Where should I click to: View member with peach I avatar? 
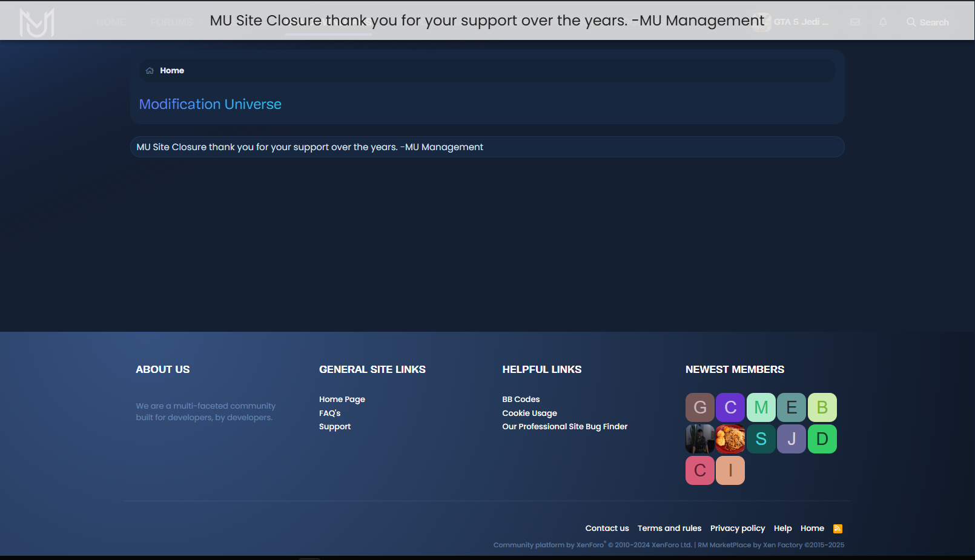click(x=730, y=470)
